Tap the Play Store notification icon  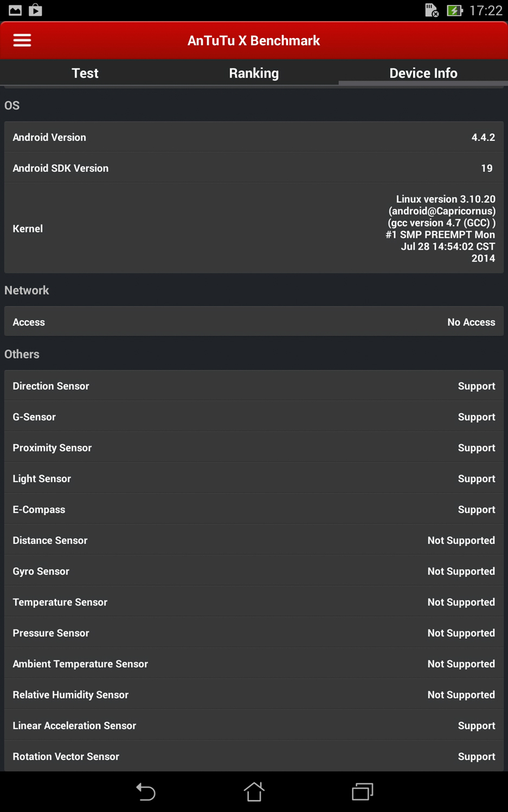(x=36, y=10)
